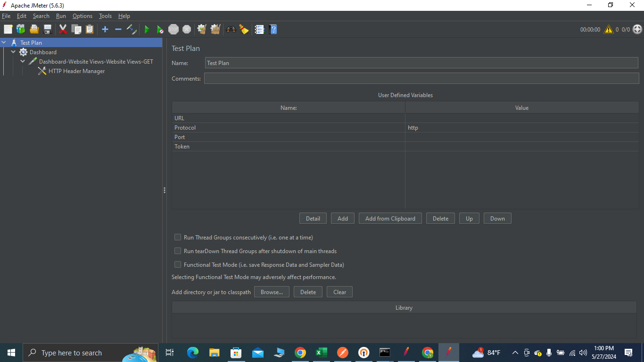Click the Copy toolbar icon
The height and width of the screenshot is (362, 644).
76,29
